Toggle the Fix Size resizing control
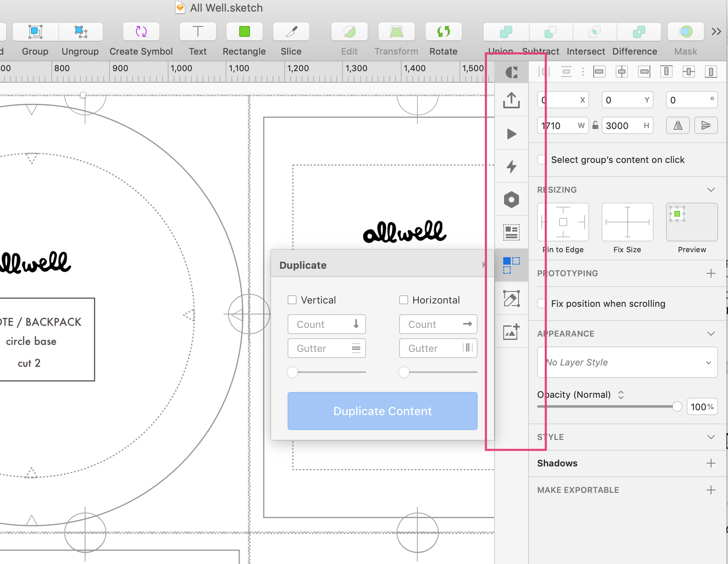The image size is (728, 564). point(628,222)
